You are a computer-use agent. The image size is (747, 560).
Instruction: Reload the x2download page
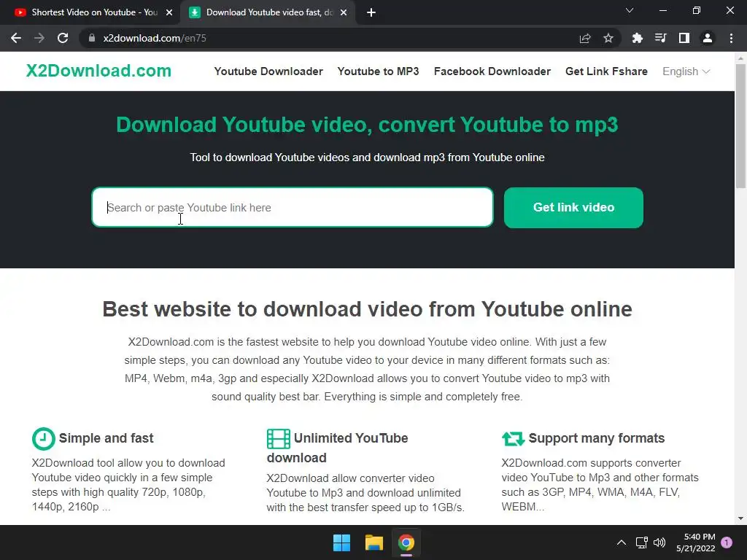63,38
